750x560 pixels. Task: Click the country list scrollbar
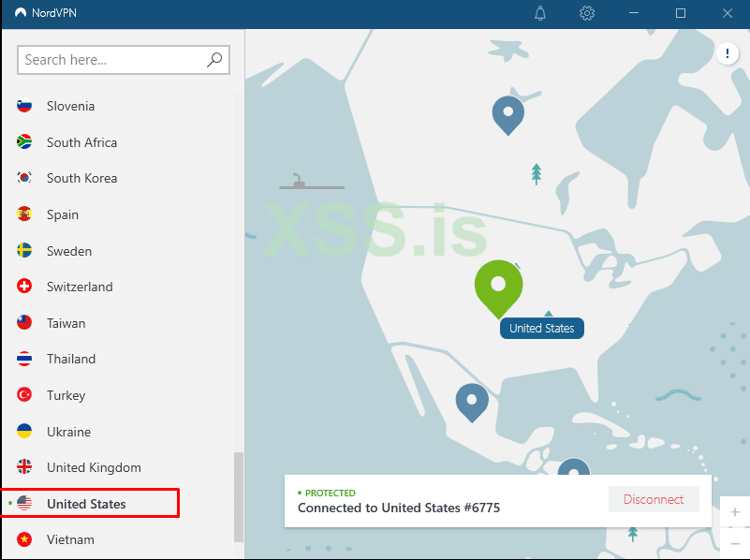[x=238, y=497]
